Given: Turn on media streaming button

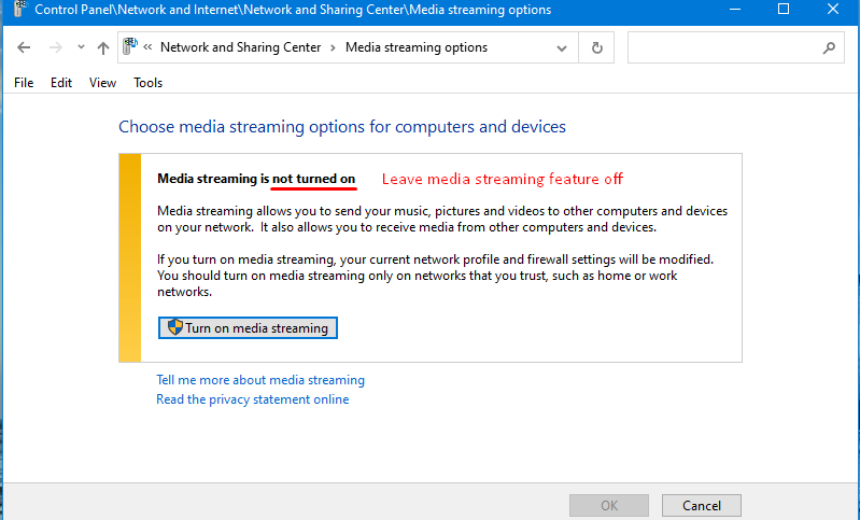Looking at the screenshot, I should tap(248, 328).
